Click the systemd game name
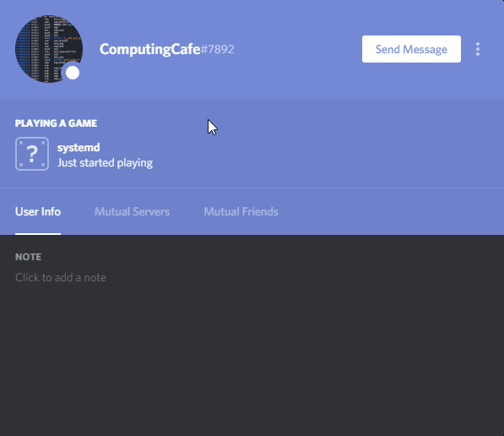This screenshot has height=436, width=504. coord(79,147)
